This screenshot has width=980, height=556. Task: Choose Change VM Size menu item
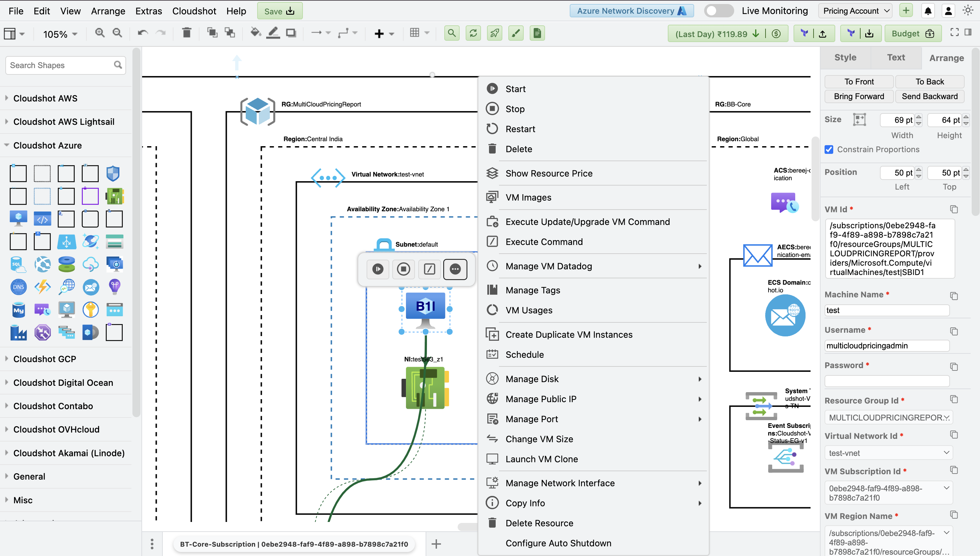pyautogui.click(x=593, y=439)
